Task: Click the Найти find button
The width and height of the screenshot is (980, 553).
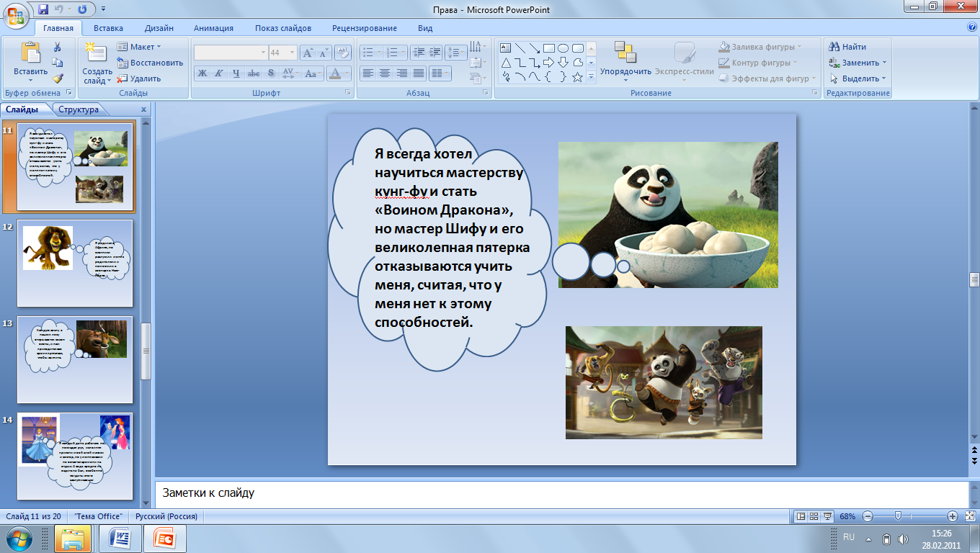Action: [x=847, y=47]
